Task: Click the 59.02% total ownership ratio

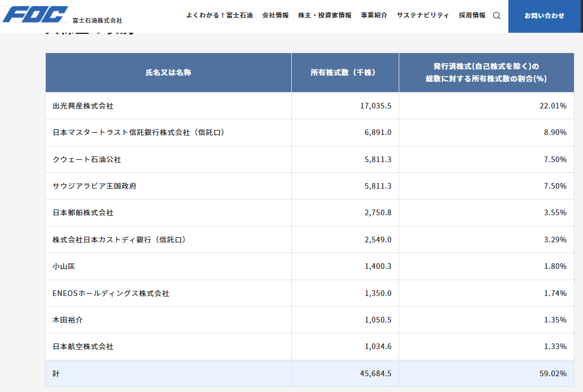Action: point(553,373)
